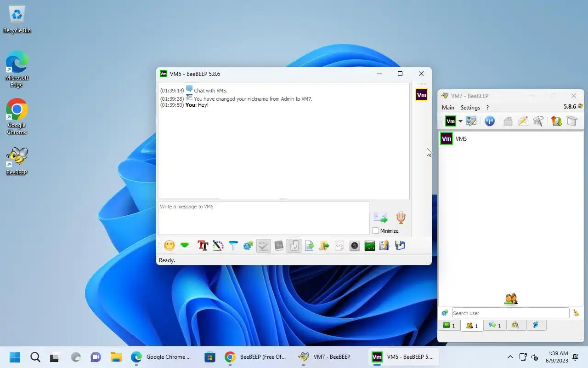Click the send folder icon in chat toolbar

[x=324, y=246]
